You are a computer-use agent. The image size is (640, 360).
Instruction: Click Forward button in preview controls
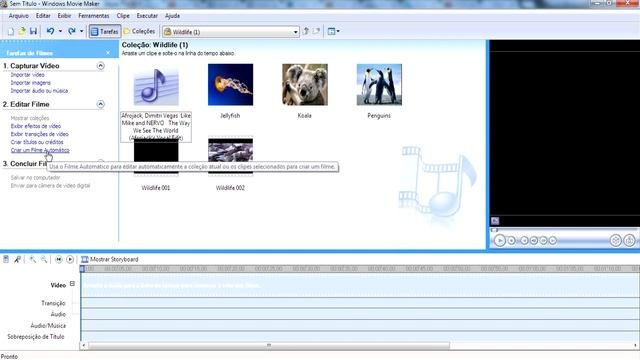point(553,241)
